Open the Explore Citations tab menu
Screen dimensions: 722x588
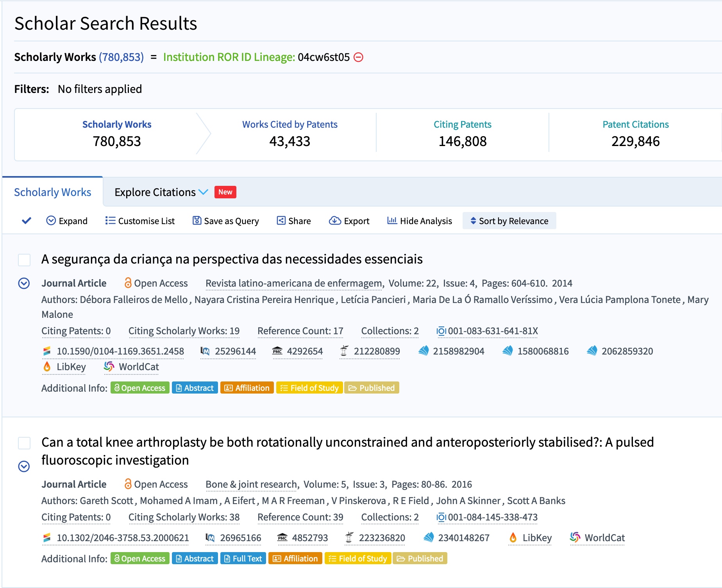point(161,192)
